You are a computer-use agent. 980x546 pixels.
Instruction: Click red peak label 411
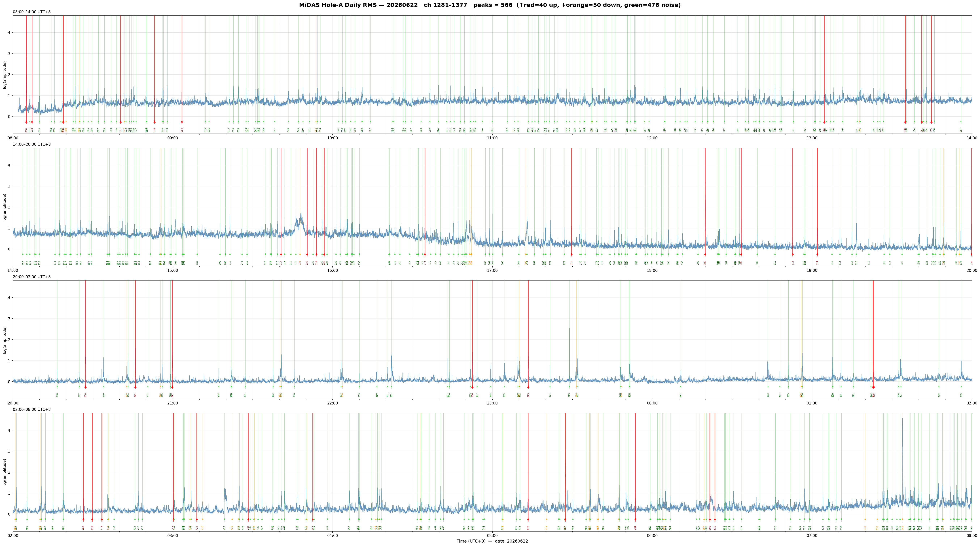point(101,528)
